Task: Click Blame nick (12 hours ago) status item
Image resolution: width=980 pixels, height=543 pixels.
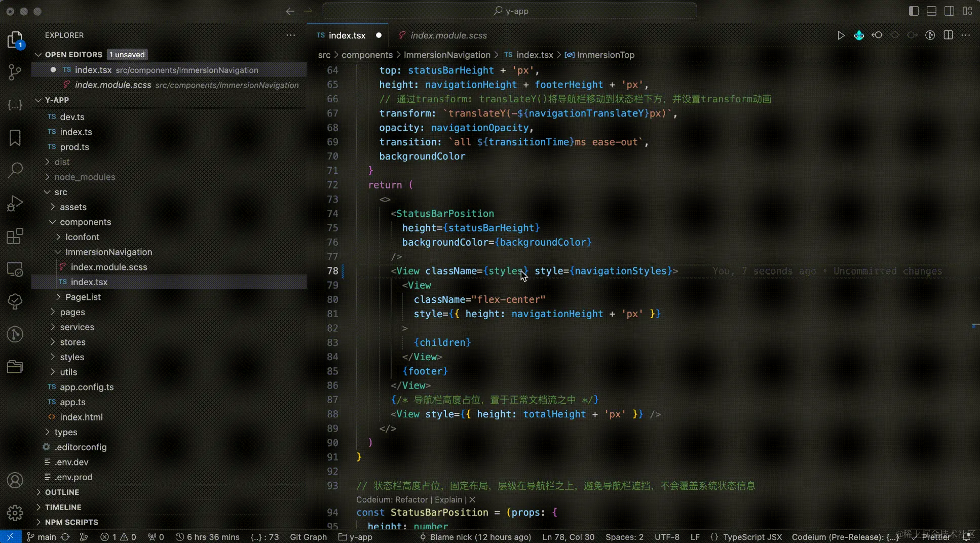Action: tap(475, 537)
